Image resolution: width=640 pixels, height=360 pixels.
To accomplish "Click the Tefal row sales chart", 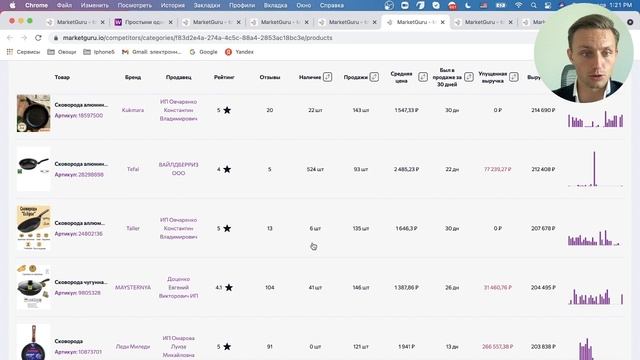I will pyautogui.click(x=595, y=169).
